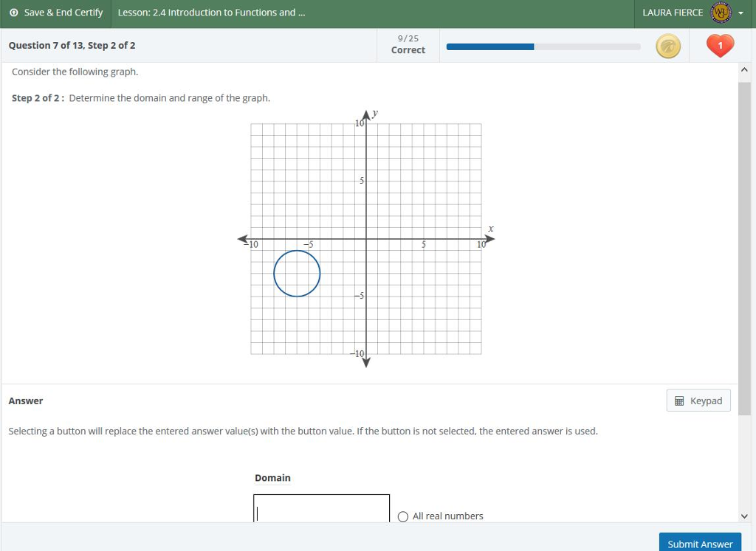Open the Keypad panel
This screenshot has width=756, height=551.
[x=698, y=401]
